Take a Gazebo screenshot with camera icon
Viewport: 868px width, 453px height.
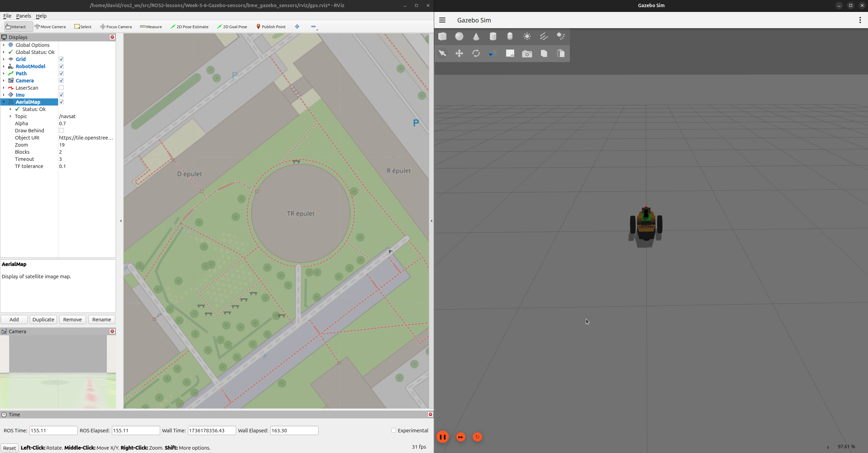(x=527, y=54)
